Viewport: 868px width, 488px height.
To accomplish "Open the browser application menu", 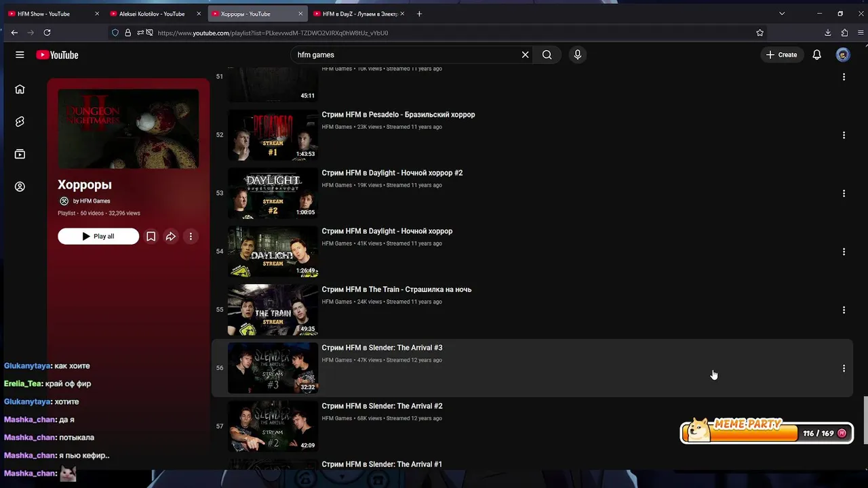I will click(x=861, y=33).
